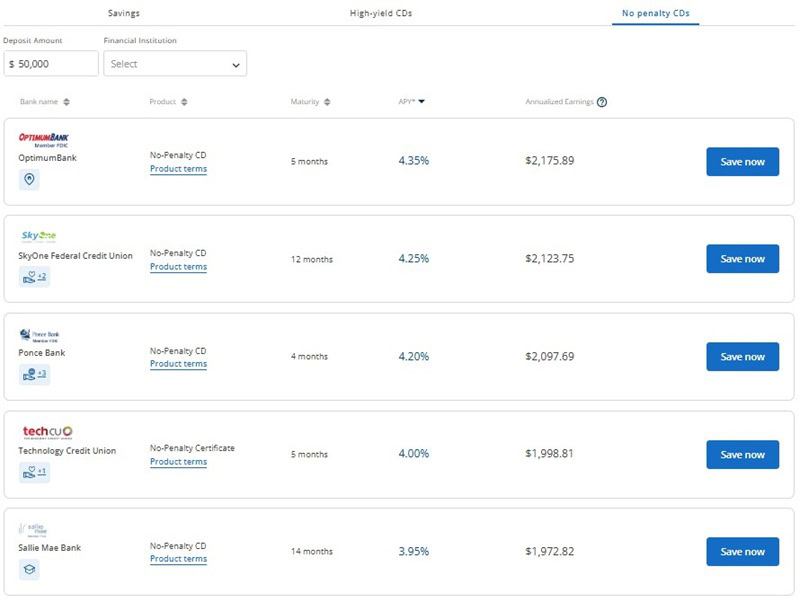Screen dimensions: 800x602
Task: Switch to the High-yield CDs tab
Action: (381, 13)
